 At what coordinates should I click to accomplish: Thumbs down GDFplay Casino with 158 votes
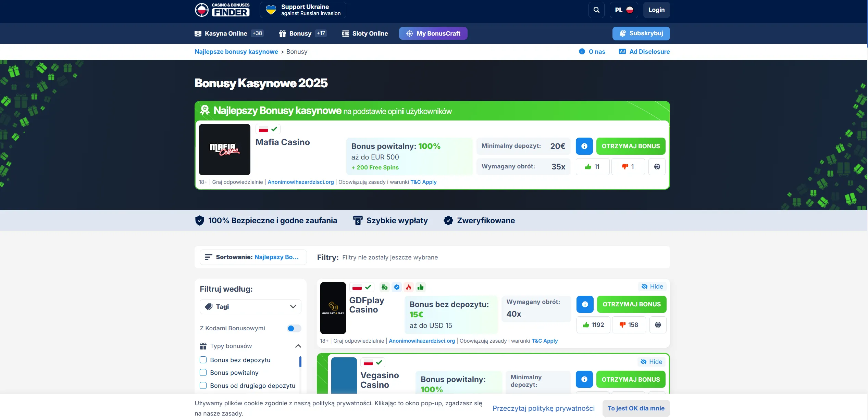629,325
